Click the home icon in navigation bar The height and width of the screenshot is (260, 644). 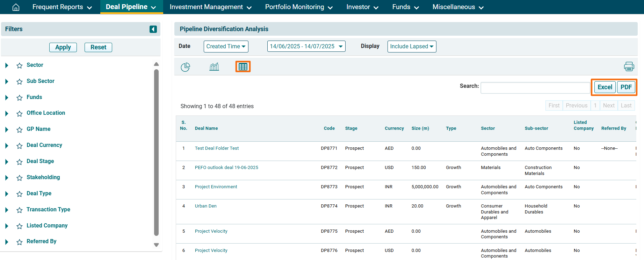(16, 7)
